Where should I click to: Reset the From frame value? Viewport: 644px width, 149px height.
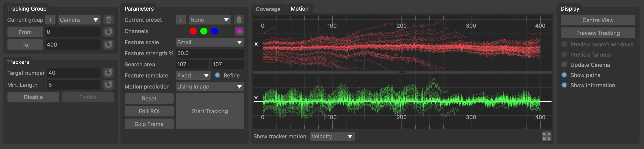pyautogui.click(x=108, y=32)
